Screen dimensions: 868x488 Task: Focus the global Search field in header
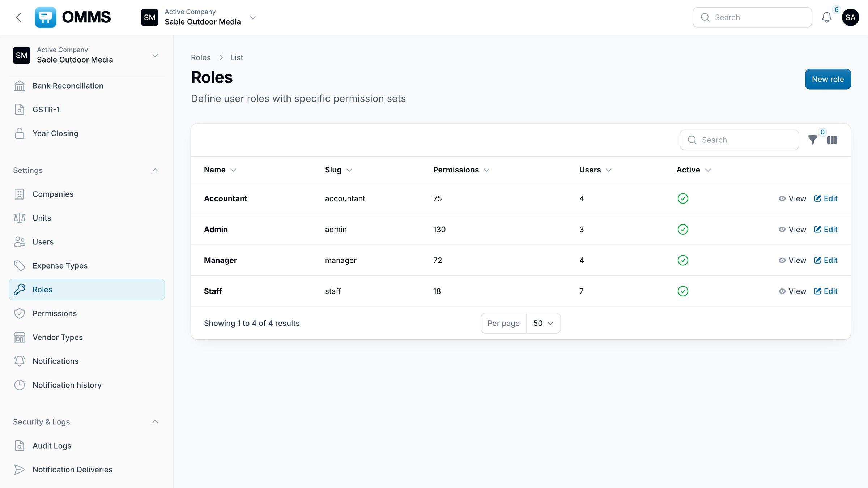pos(752,17)
